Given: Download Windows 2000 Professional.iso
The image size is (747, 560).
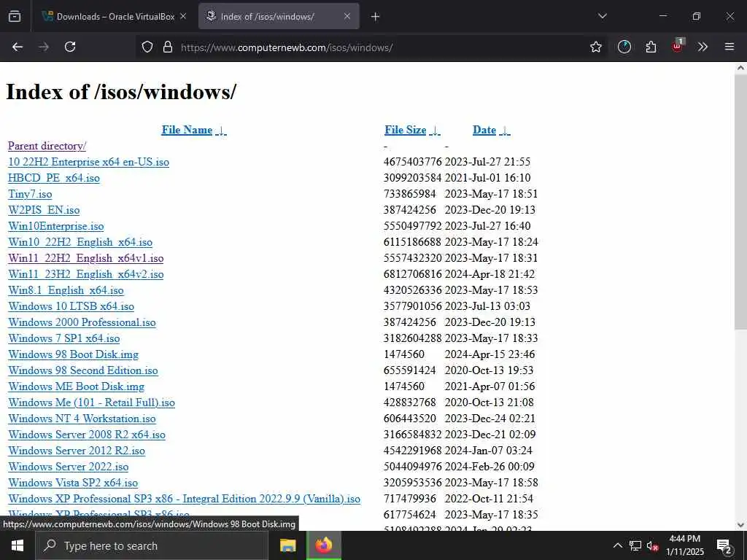Looking at the screenshot, I should [82, 322].
